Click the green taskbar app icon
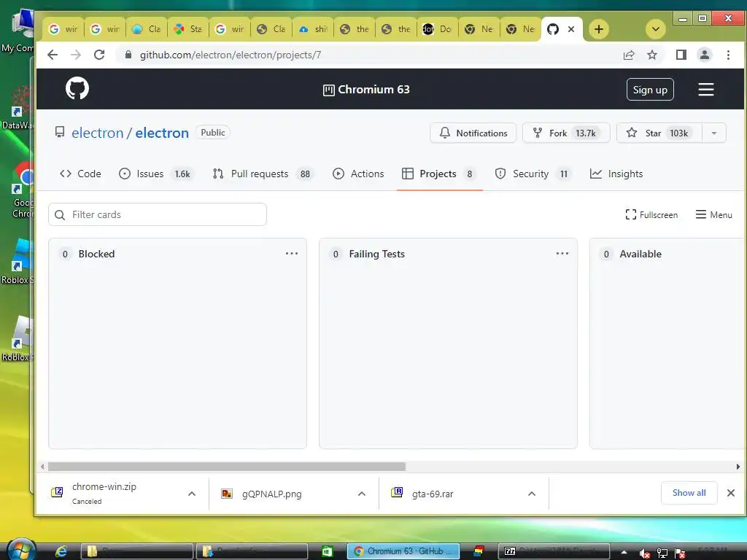The height and width of the screenshot is (560, 747). 327,551
